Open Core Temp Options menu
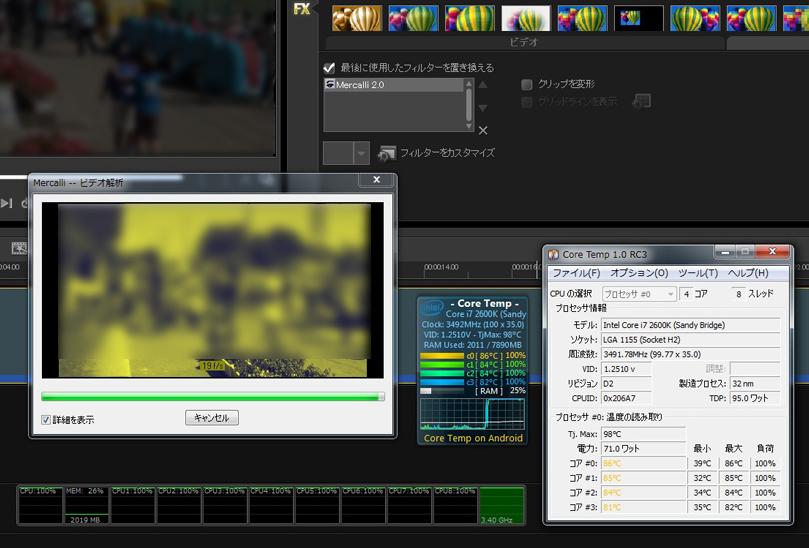The width and height of the screenshot is (809, 548). [639, 273]
